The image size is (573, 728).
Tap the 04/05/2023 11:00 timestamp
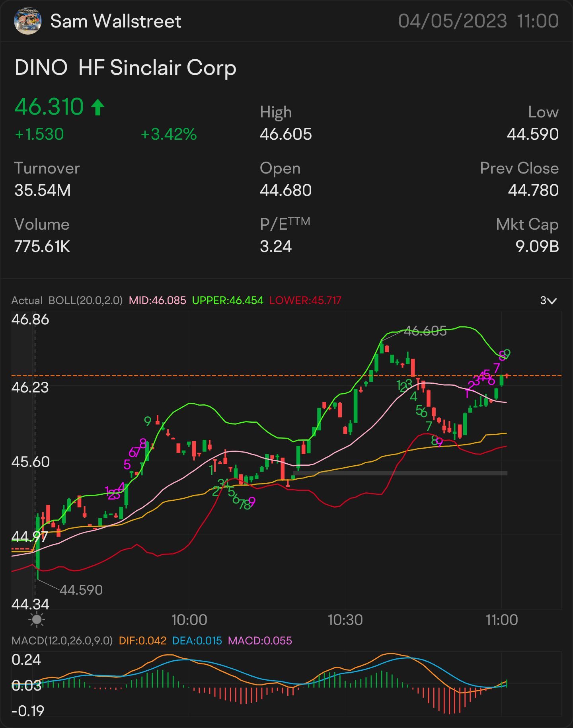(x=478, y=21)
